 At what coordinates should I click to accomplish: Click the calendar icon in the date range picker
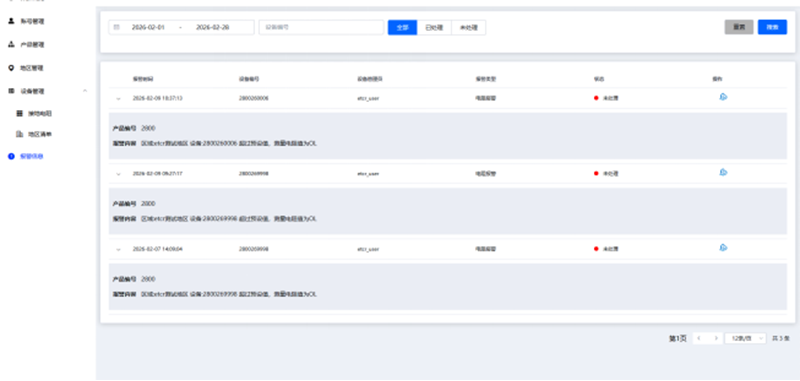pyautogui.click(x=116, y=27)
